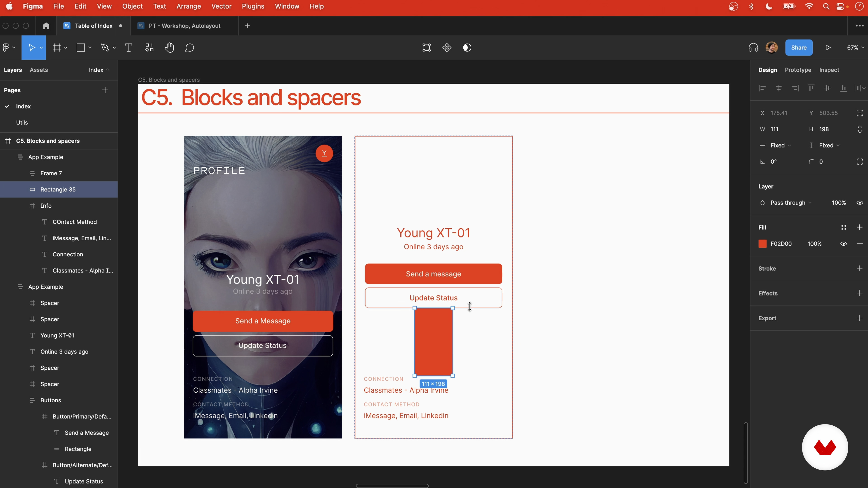868x488 pixels.
Task: Select the Hand tool
Action: [x=169, y=47]
